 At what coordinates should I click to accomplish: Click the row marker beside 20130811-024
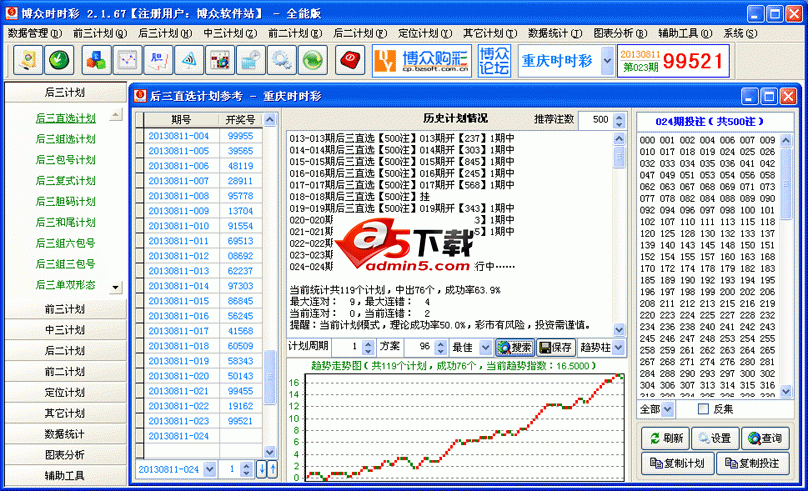pos(140,436)
